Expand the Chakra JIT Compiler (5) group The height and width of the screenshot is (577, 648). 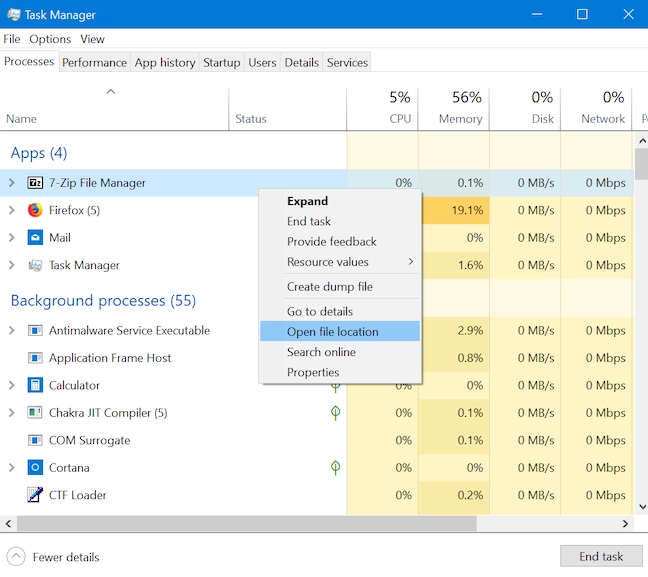(12, 412)
